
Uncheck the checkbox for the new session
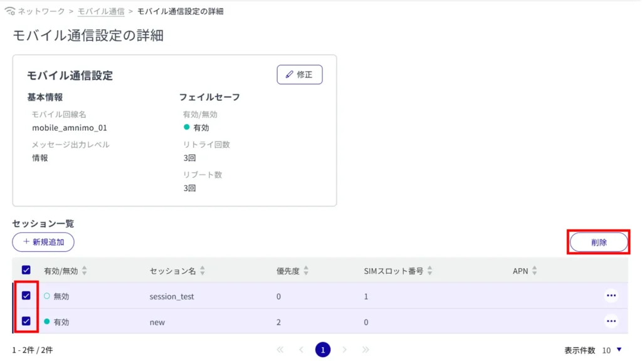coord(26,321)
